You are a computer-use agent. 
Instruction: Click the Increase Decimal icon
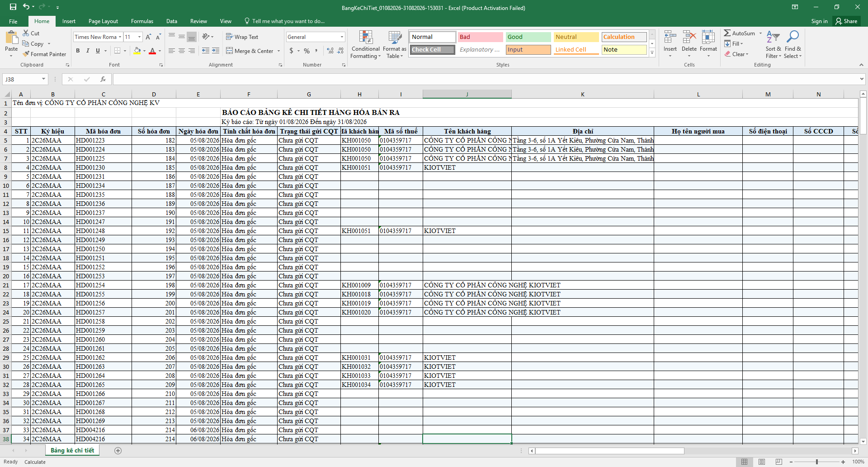(x=330, y=51)
